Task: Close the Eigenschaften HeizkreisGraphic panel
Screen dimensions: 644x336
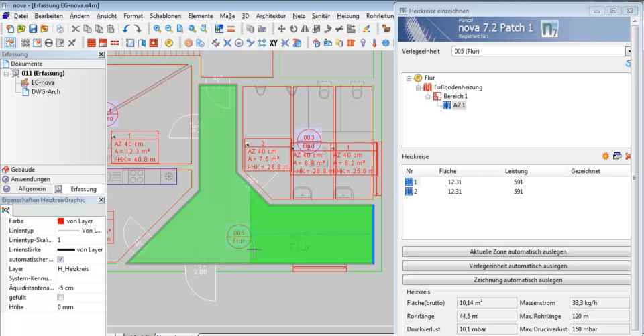Action: (101, 200)
